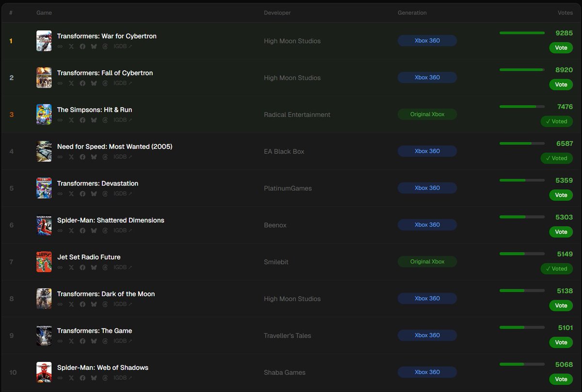Copy link for Jet Set Radio Future
Image resolution: width=582 pixels, height=392 pixels.
point(60,267)
